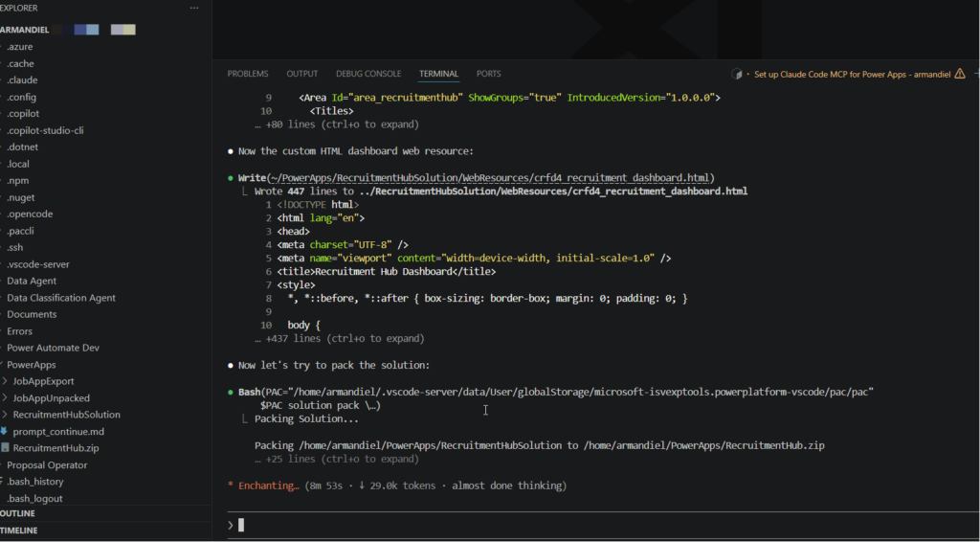Open the .npm folder
The width and height of the screenshot is (980, 542).
tap(18, 181)
